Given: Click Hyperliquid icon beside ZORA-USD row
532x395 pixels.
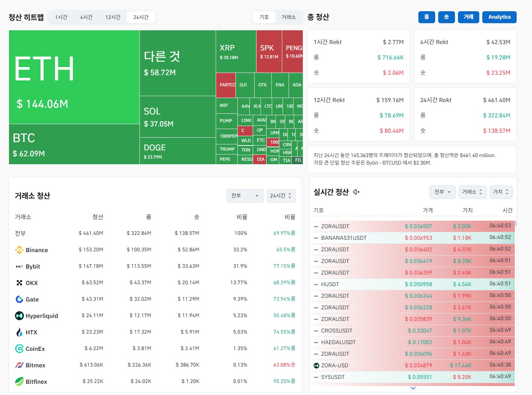Looking at the screenshot, I should pyautogui.click(x=316, y=365).
